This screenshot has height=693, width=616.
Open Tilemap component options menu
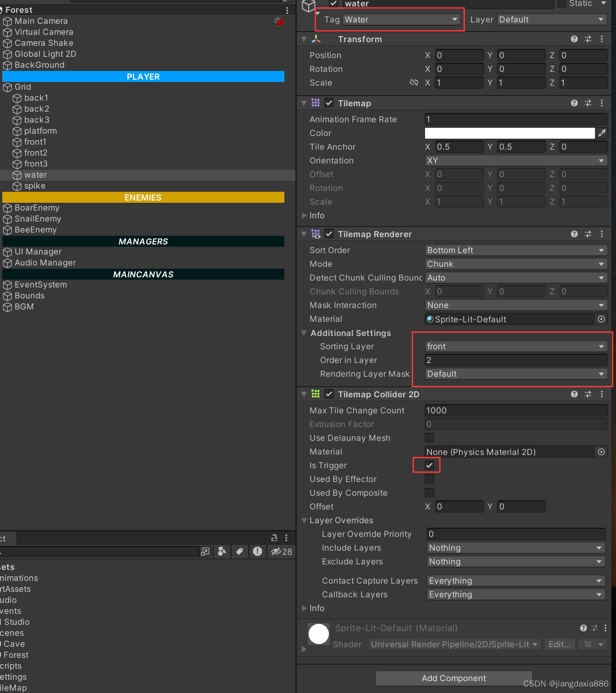click(602, 103)
